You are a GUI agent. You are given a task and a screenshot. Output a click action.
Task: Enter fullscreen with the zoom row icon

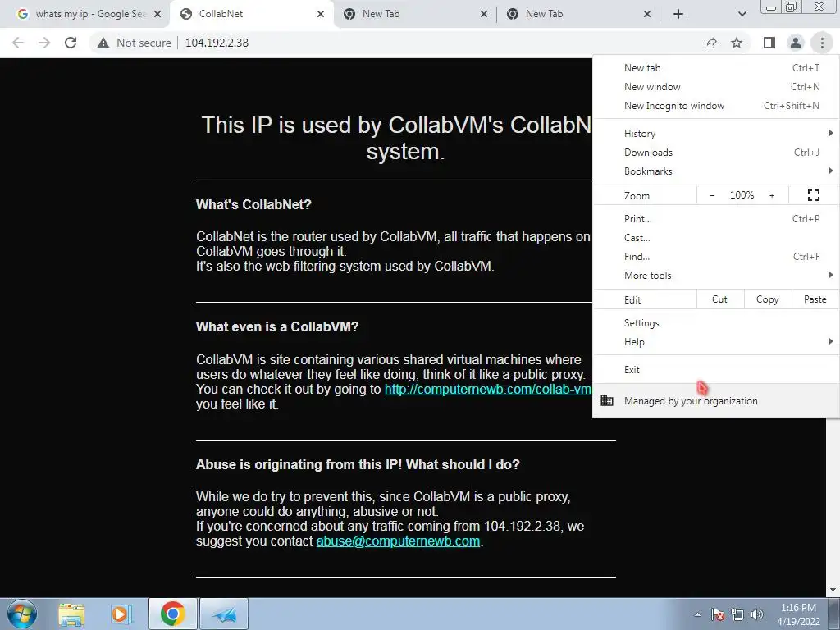[x=813, y=195]
